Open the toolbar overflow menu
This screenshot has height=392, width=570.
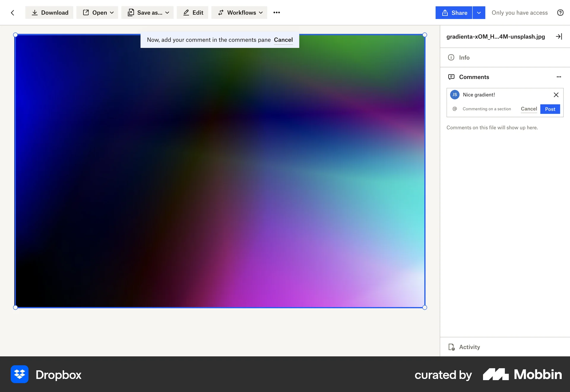point(276,12)
